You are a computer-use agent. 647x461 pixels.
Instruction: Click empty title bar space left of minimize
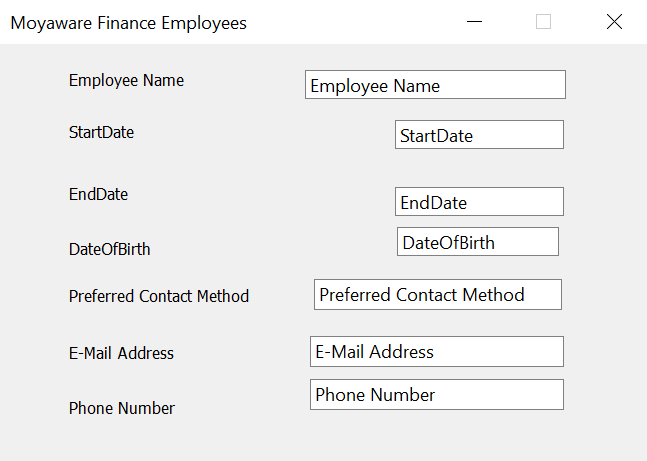(x=350, y=22)
